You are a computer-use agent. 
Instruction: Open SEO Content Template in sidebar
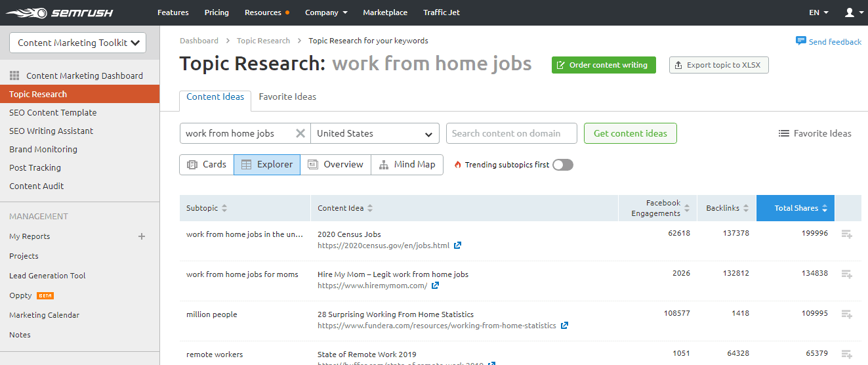(x=52, y=112)
